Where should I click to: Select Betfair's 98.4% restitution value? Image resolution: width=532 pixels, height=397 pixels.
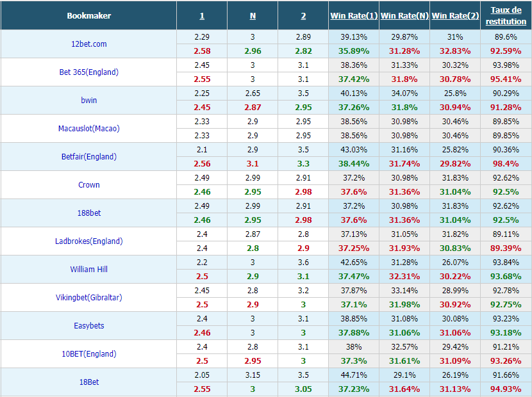[506, 164]
